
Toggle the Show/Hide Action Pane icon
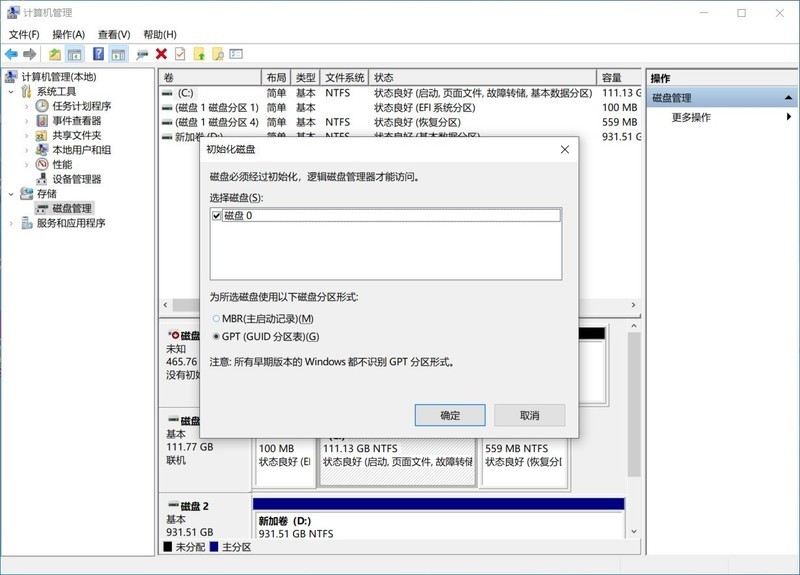point(119,54)
